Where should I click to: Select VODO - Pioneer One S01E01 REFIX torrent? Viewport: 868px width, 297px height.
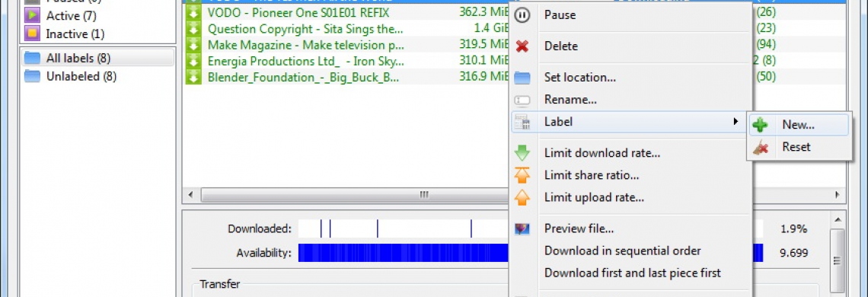click(299, 12)
